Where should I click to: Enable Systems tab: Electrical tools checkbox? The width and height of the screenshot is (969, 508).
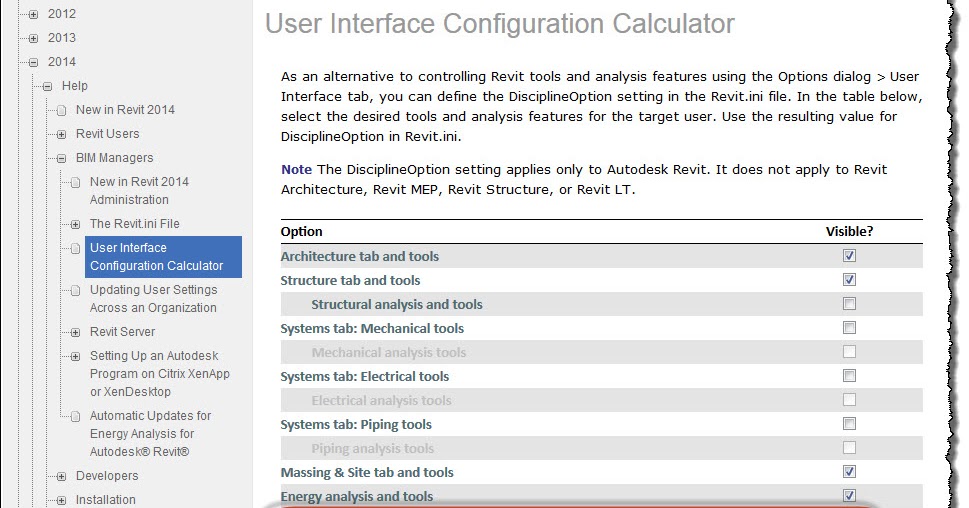point(849,376)
